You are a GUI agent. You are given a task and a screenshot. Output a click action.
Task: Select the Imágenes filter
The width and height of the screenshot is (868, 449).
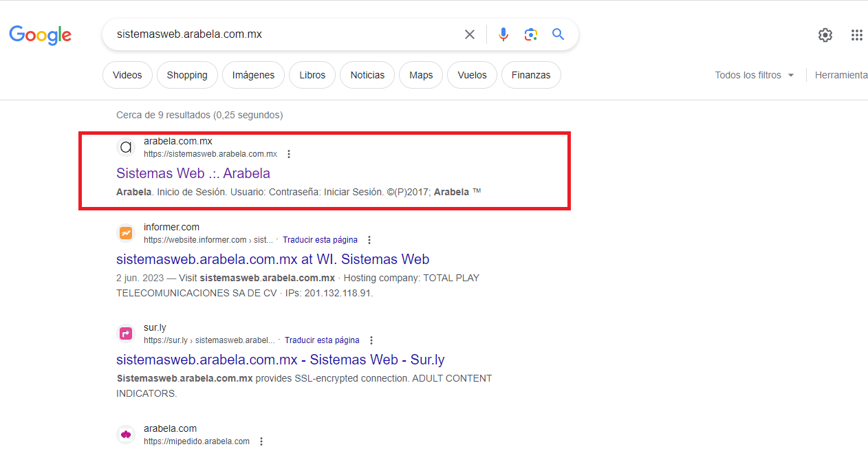coord(253,75)
